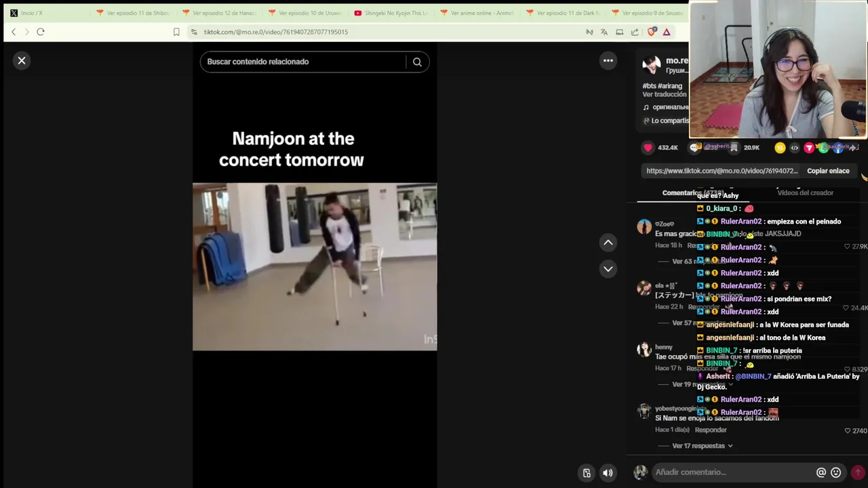
Task: Click the comment author name 'henny'
Action: 664,347
